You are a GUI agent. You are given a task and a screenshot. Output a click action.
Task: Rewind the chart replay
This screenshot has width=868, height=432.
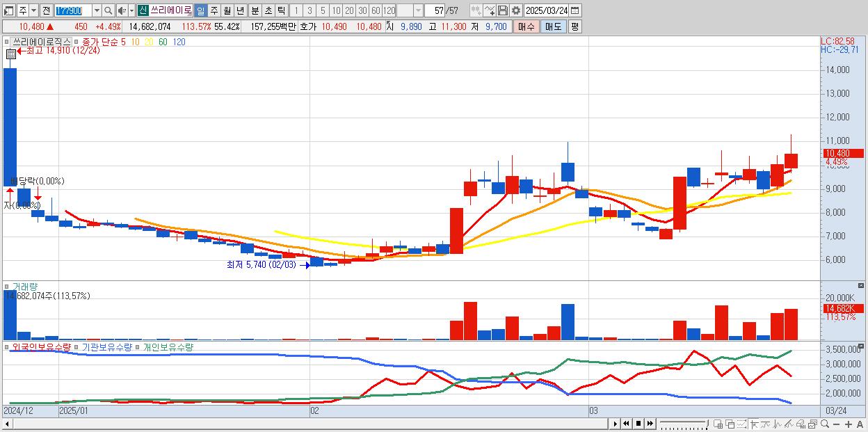(626, 424)
